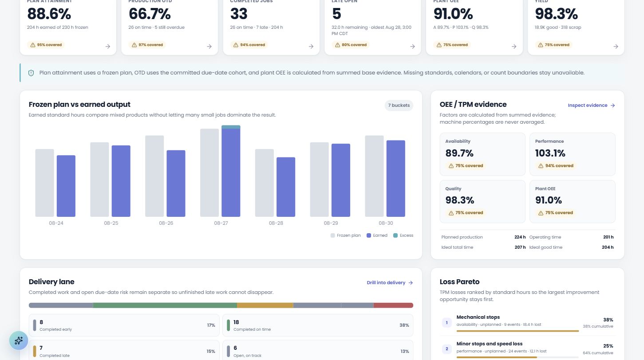Click the 08-24 earned bar
Viewport: 644px width, 360px height.
(x=66, y=186)
